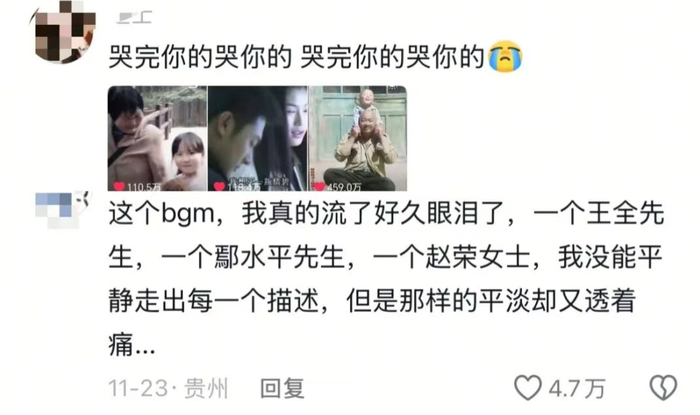The height and width of the screenshot is (415, 700).
Task: Like the comment with the outlined heart icon
Action: (528, 387)
